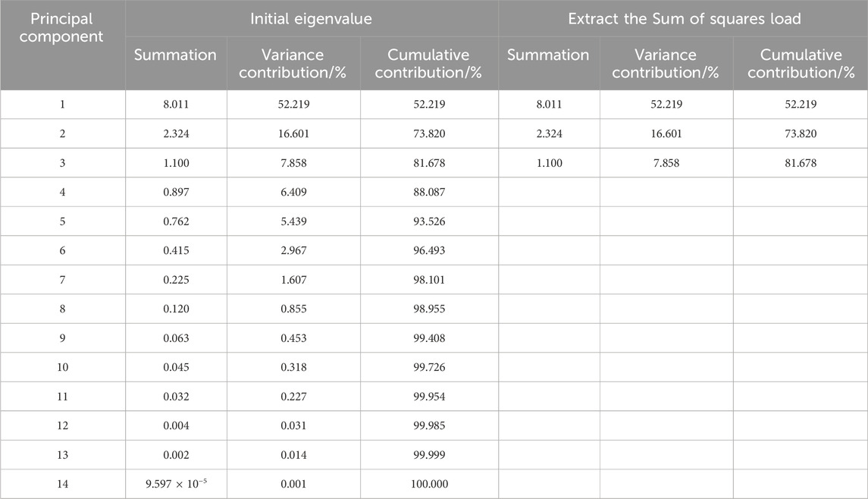Click Summation header under Initial eigenvalue
Image resolution: width=868 pixels, height=499 pixels.
(x=175, y=55)
